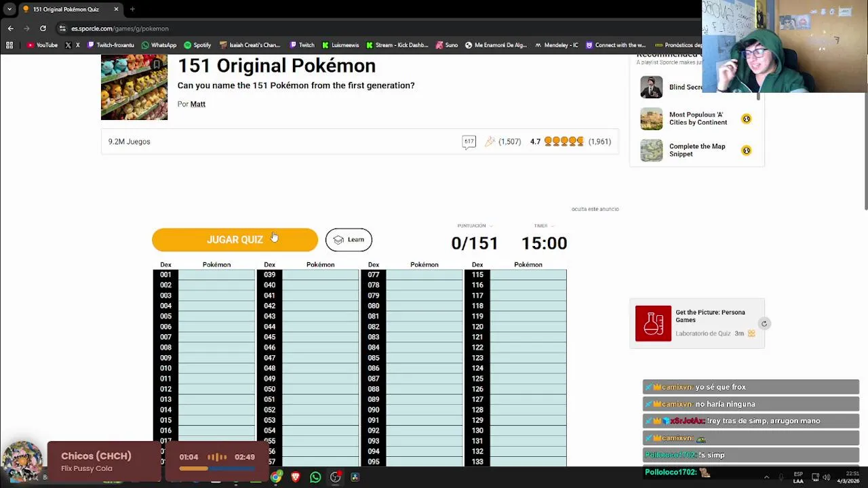This screenshot has height=488, width=868.
Task: Open the Twitch-froxantu bookmark
Action: [x=111, y=45]
